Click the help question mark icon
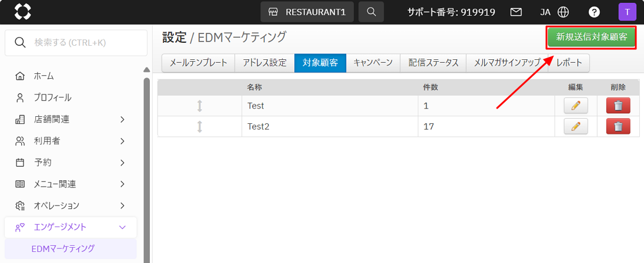The width and height of the screenshot is (644, 263). (594, 12)
